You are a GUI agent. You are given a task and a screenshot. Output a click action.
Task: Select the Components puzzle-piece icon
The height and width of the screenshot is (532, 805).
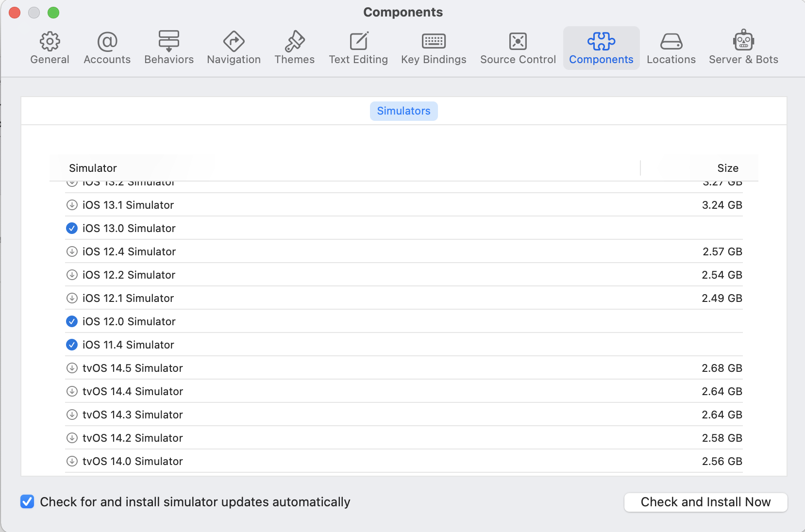(x=601, y=42)
